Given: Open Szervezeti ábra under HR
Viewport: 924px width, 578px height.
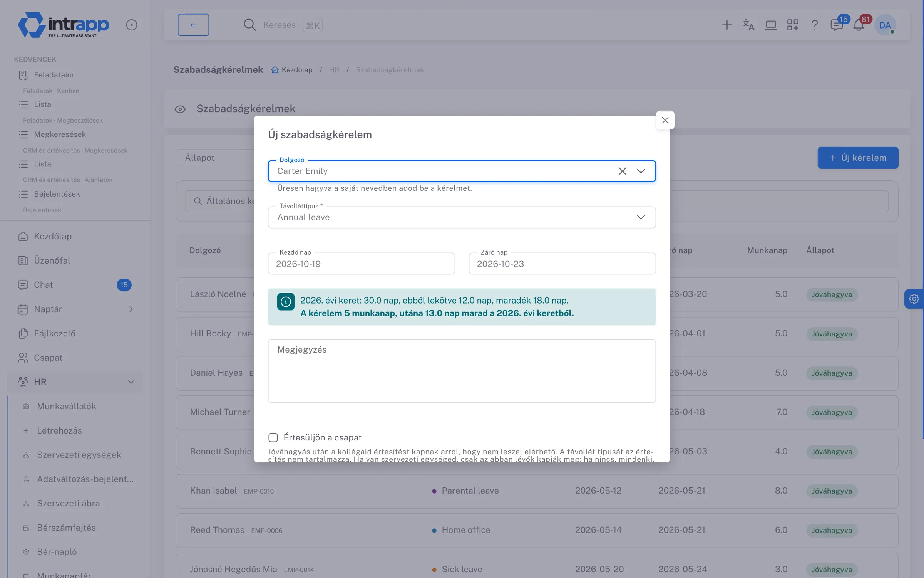Looking at the screenshot, I should pos(68,503).
